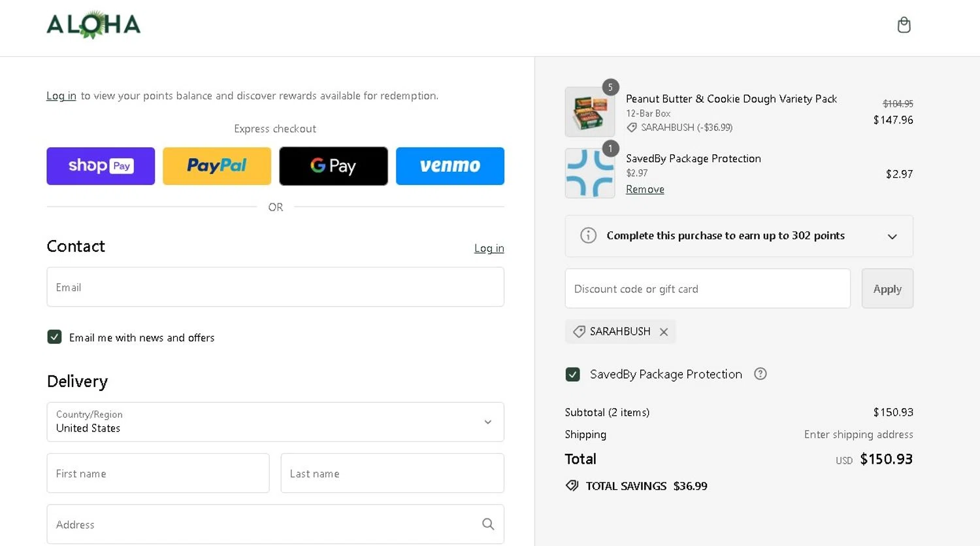Expand the earn 302 points section

[x=892, y=237]
